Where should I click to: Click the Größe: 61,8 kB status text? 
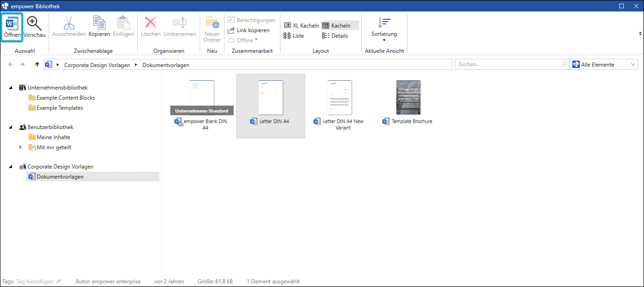pyautogui.click(x=215, y=281)
